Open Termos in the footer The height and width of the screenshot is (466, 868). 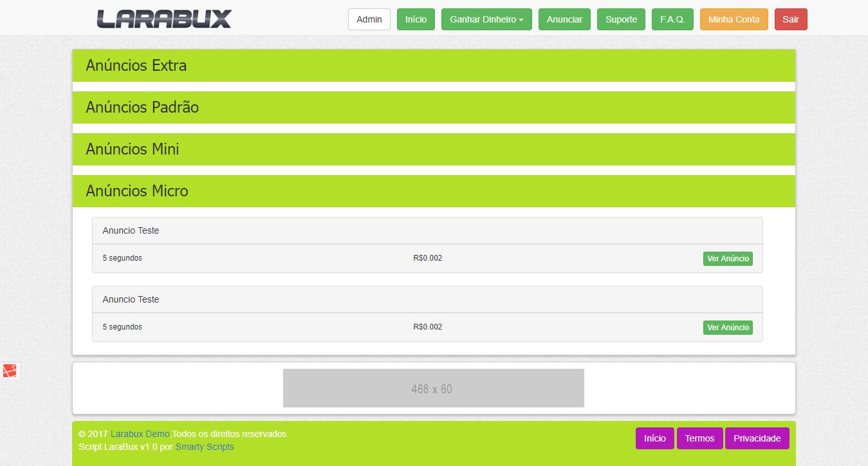tap(700, 438)
